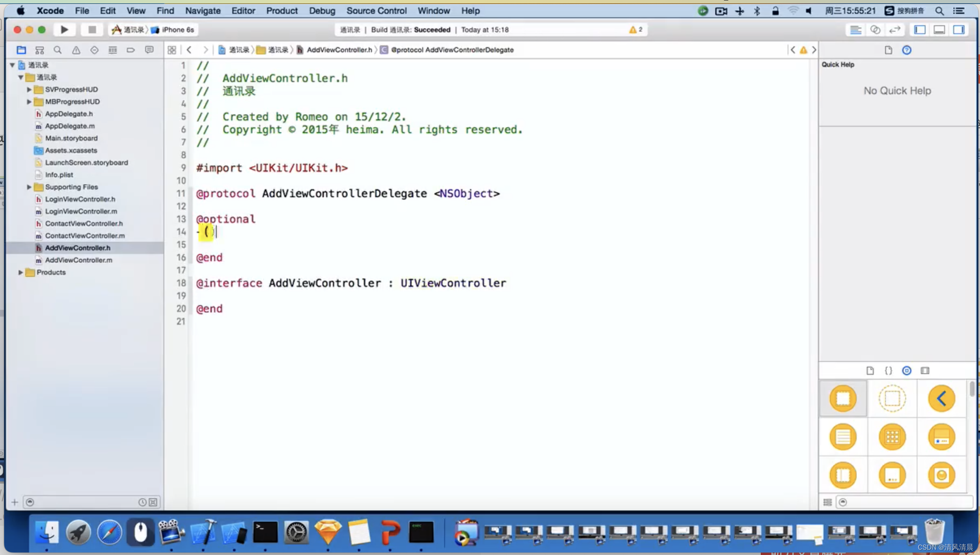Expand the MBProgressHUD folder
The width and height of the screenshot is (980, 555).
coord(29,101)
